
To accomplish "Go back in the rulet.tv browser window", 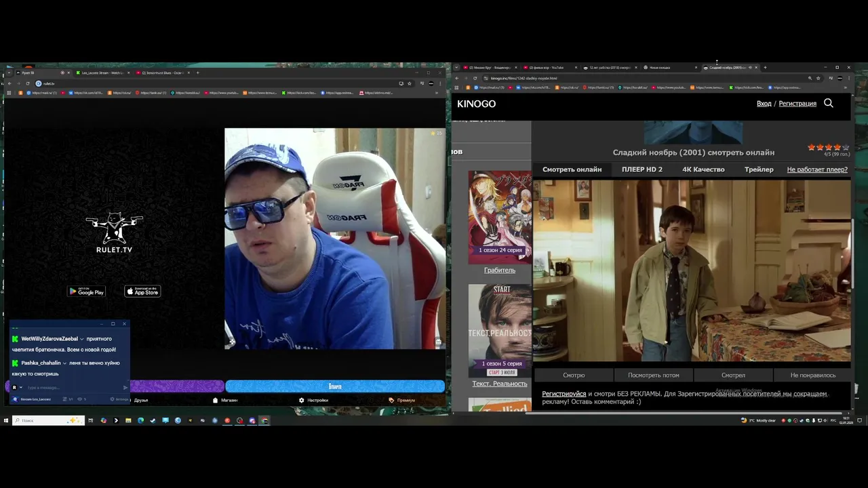I will pos(9,83).
